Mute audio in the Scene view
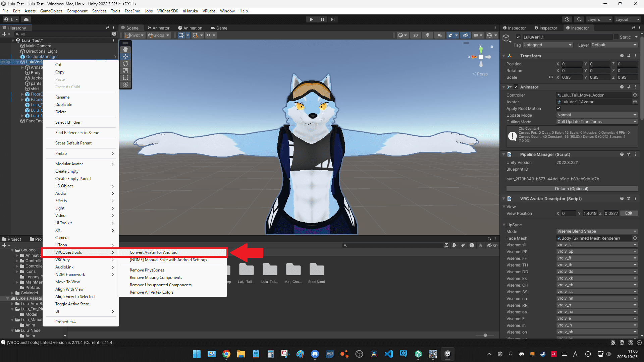 tap(439, 35)
